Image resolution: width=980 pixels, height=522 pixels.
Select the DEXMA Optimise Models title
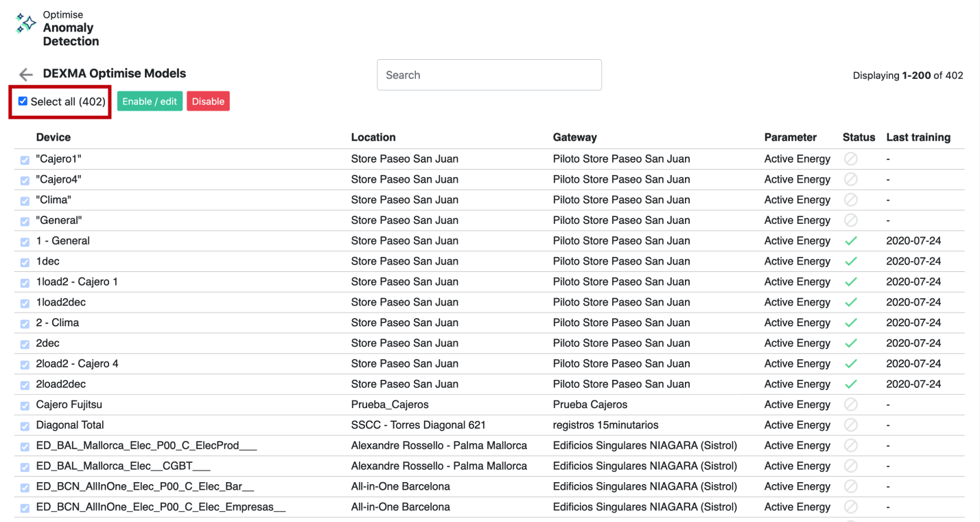[115, 73]
